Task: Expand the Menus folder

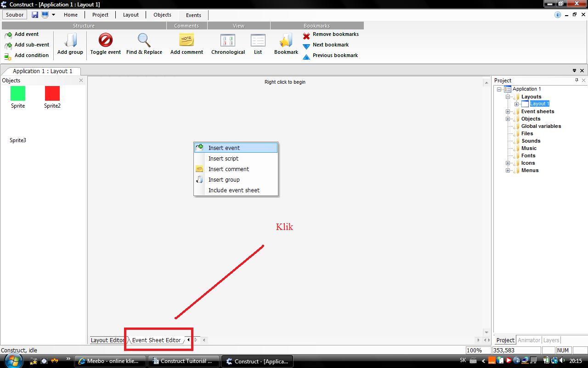Action: point(508,170)
